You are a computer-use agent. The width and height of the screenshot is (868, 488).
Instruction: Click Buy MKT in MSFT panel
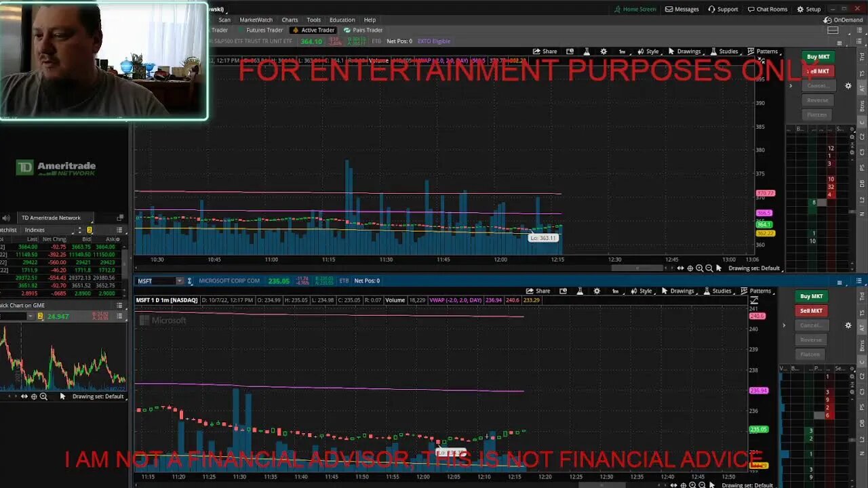point(811,296)
